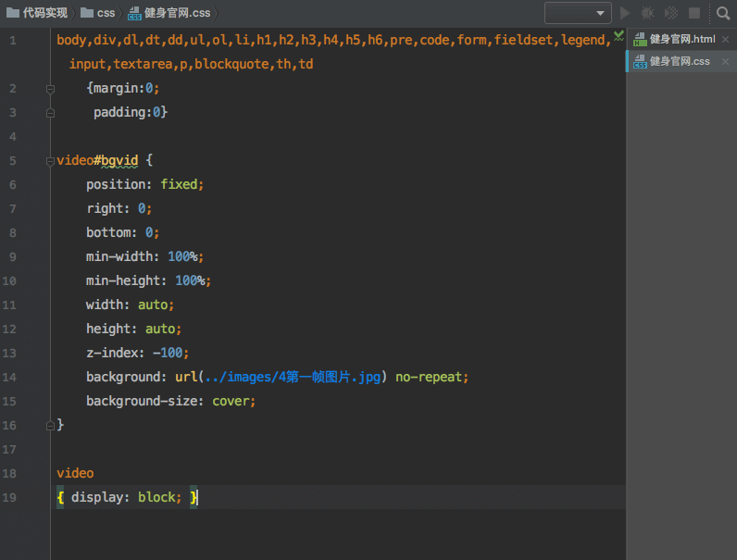Close the 健身官网.html editor tab
The height and width of the screenshot is (560, 737).
tap(727, 39)
